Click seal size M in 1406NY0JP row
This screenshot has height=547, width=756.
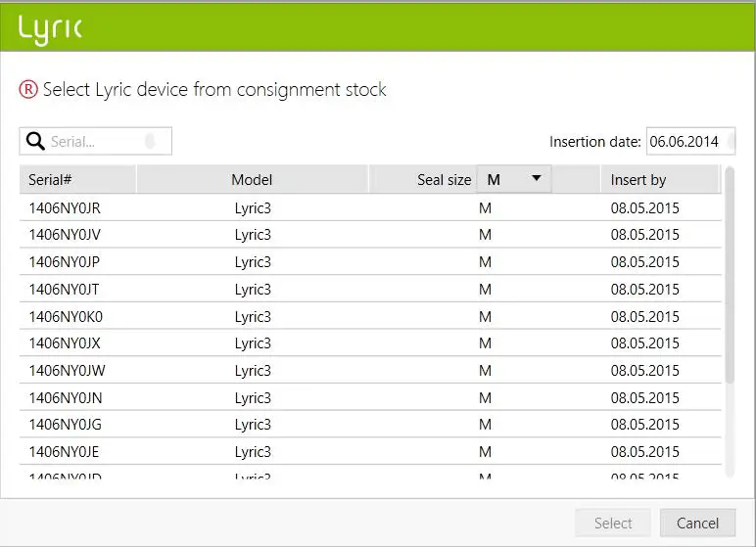tap(485, 262)
